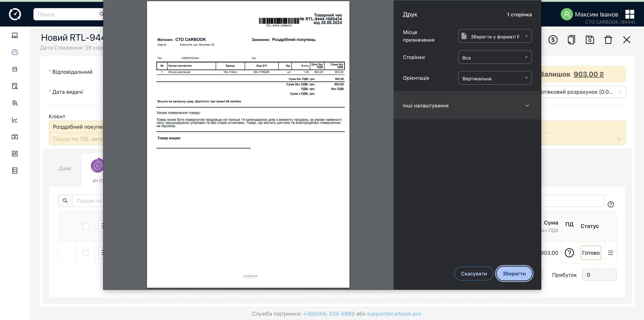The height and width of the screenshot is (320, 644).
Task: Switch to the Дані tab
Action: pos(65,168)
